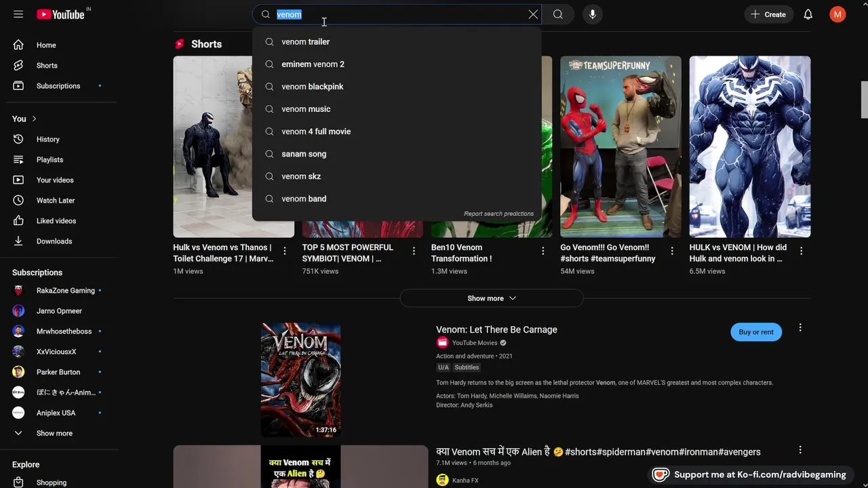Open options for Hulk vs Venom vs Thanos short

pyautogui.click(x=285, y=251)
